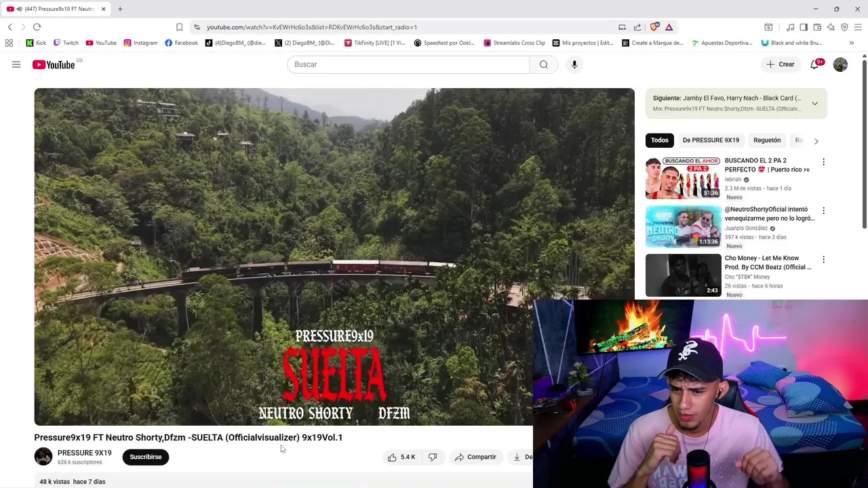Screen dimensions: 868x488
Task: Install the YouTube app from address bar
Action: [x=622, y=27]
